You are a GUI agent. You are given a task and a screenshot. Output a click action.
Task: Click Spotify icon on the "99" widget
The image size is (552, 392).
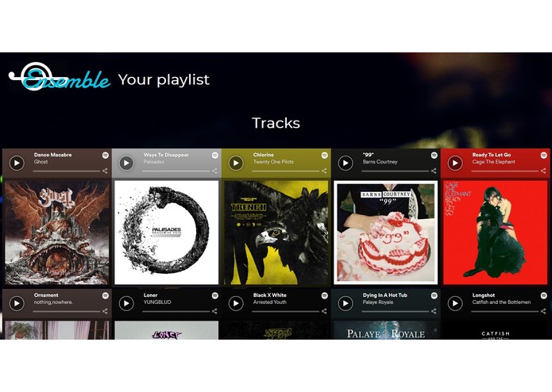click(x=434, y=155)
